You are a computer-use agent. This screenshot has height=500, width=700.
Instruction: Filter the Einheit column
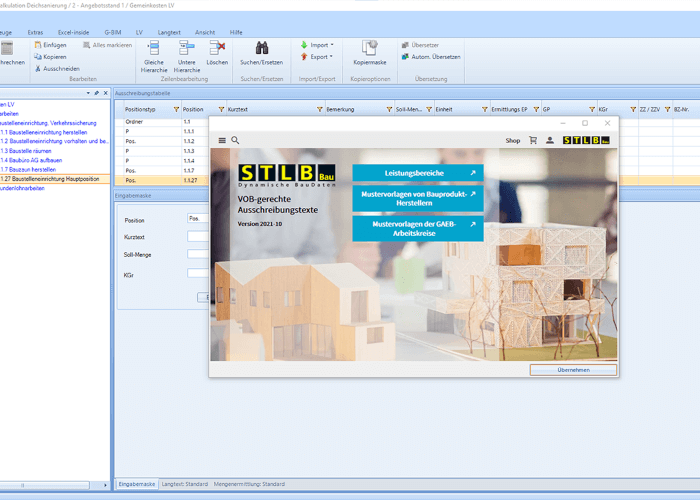point(485,109)
